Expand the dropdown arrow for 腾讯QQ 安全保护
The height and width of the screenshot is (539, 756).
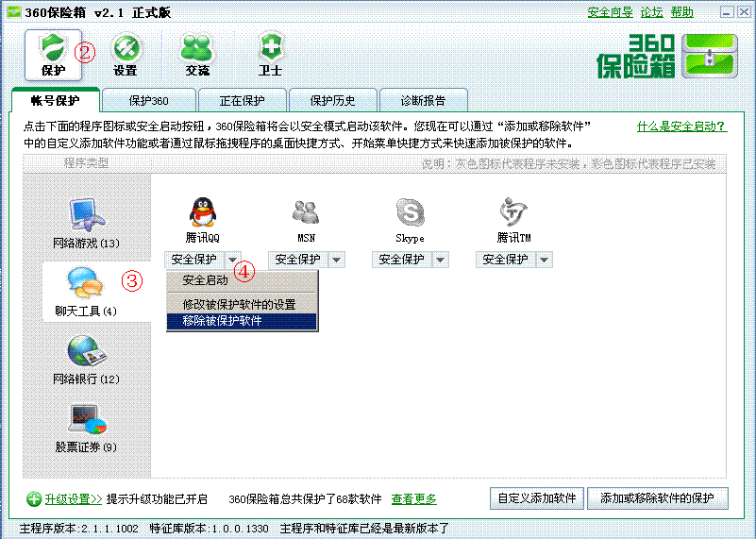point(233,260)
